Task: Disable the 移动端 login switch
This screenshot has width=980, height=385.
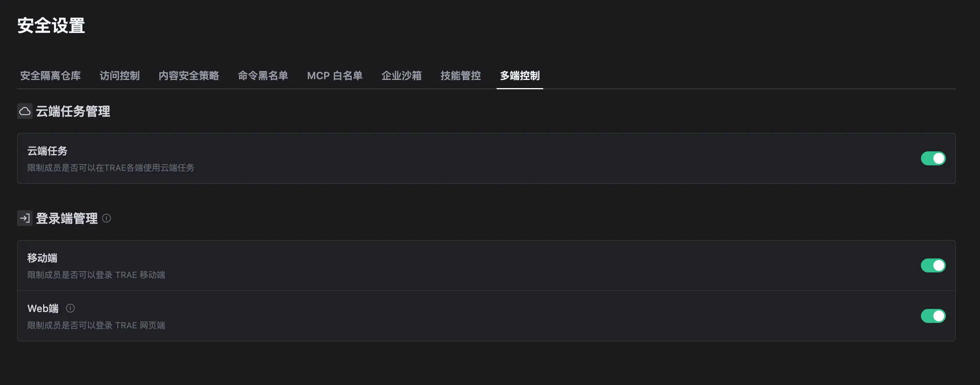Action: pyautogui.click(x=933, y=265)
